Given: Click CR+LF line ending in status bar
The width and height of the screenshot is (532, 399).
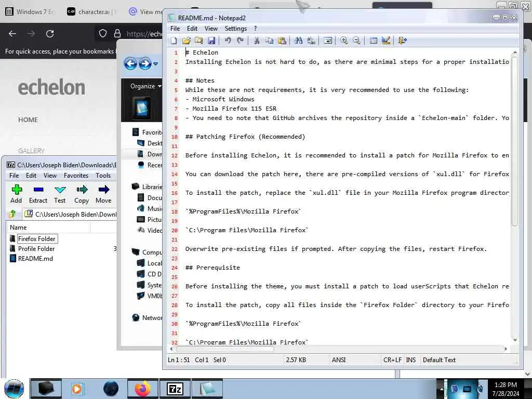Looking at the screenshot, I should (x=392, y=360).
